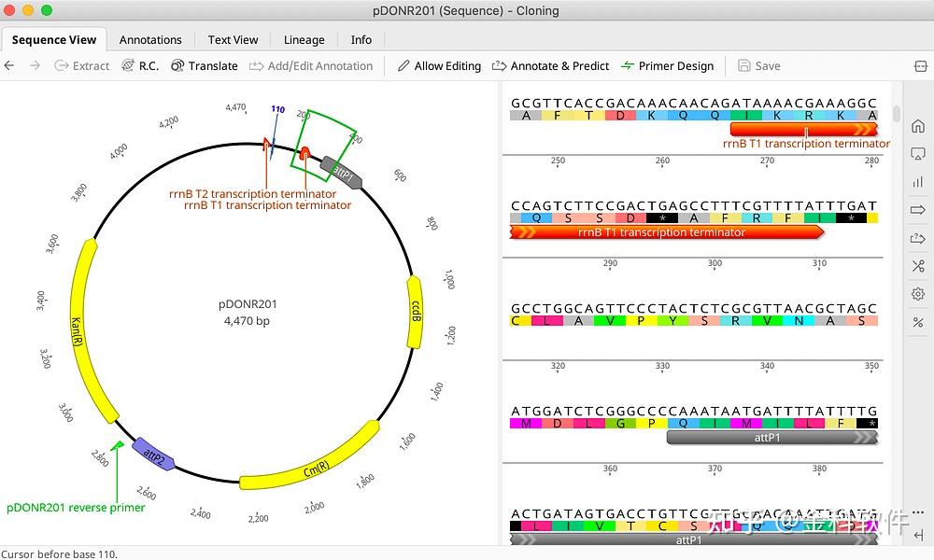Open the Extract tool
The width and height of the screenshot is (934, 560).
(81, 65)
